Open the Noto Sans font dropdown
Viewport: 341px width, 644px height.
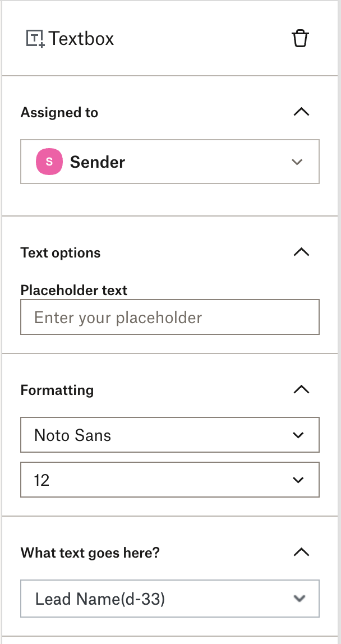point(170,435)
